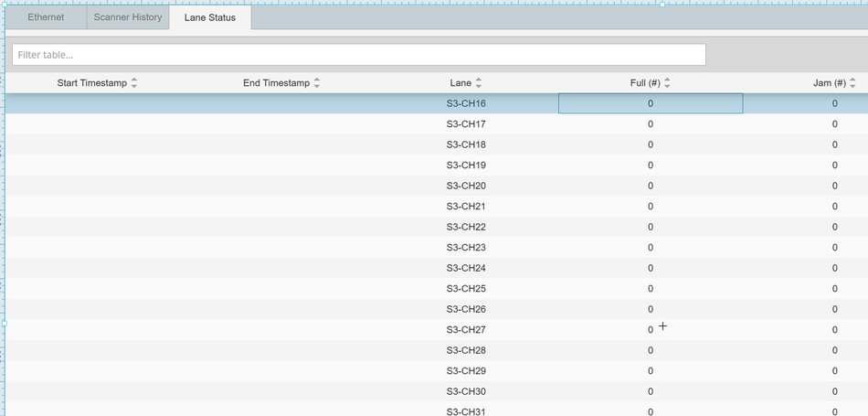The width and height of the screenshot is (868, 416).
Task: Select the S3-CH16 lane cell
Action: (x=466, y=103)
